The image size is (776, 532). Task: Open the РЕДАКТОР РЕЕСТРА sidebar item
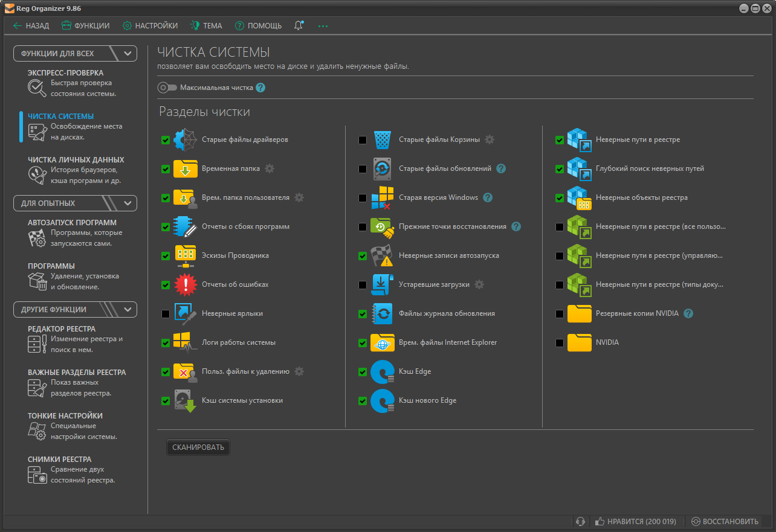pos(62,329)
